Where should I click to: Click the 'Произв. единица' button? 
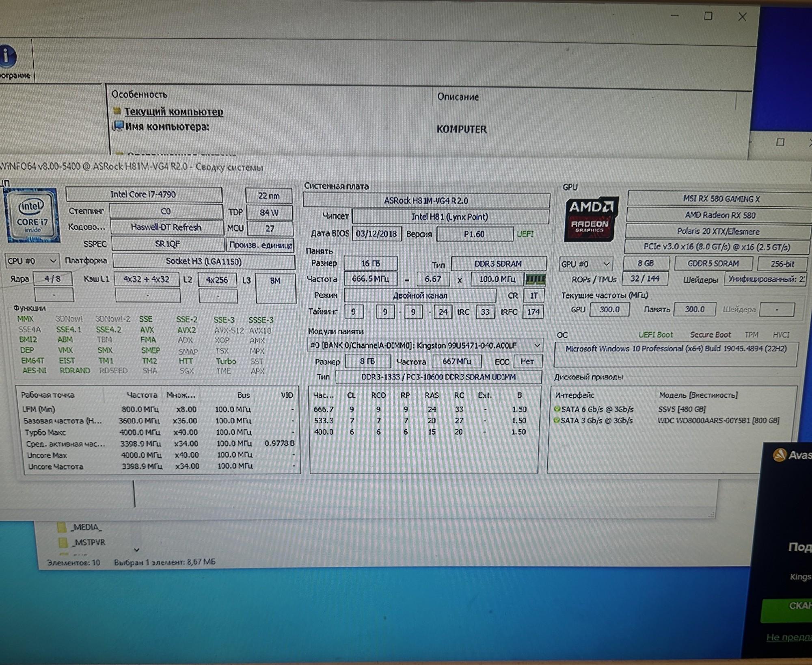point(260,245)
